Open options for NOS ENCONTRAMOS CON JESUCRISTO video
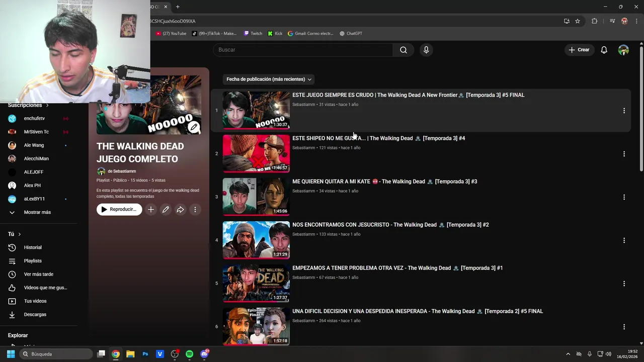This screenshot has height=362, width=644. (624, 240)
